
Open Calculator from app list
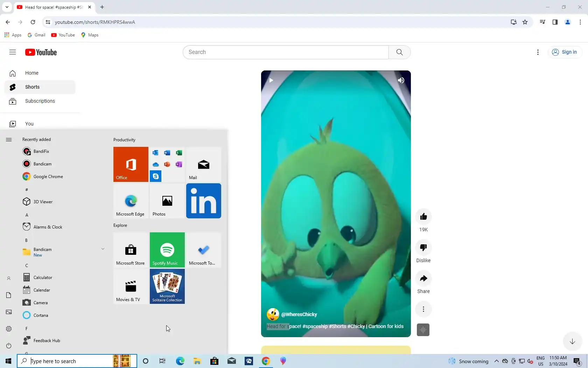(x=63, y=278)
